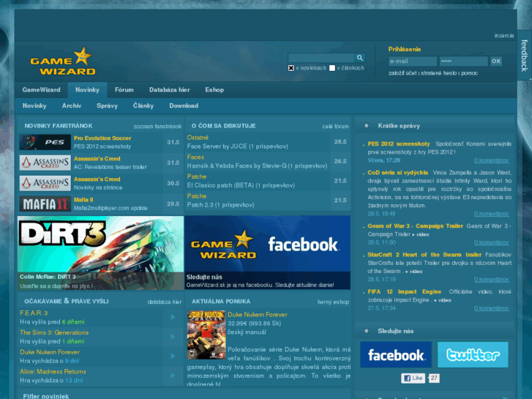Open the 'databáza hier' link in Očakávame section
This screenshot has height=399, width=532.
tap(165, 302)
